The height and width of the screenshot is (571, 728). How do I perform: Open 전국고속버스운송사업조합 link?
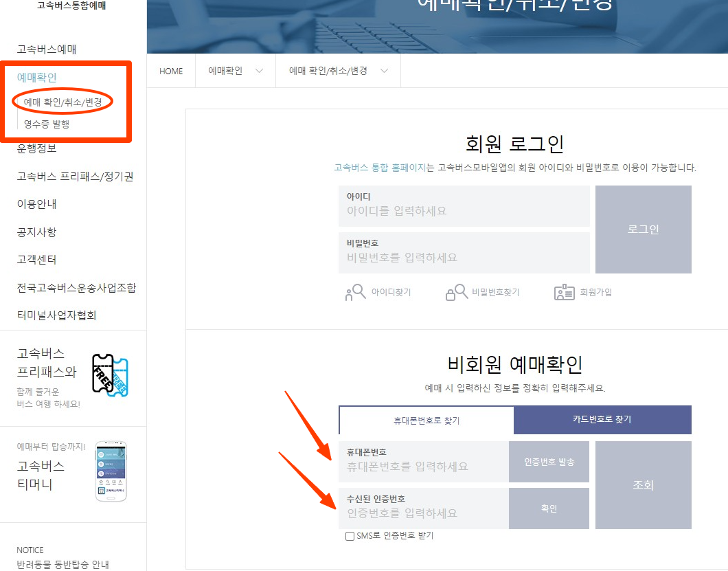77,288
